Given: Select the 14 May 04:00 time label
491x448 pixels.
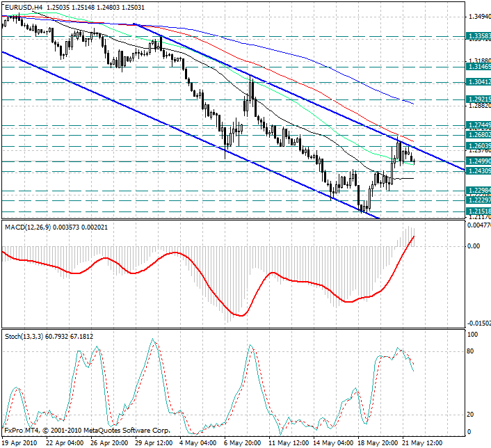Looking at the screenshot, I should 333,443.
